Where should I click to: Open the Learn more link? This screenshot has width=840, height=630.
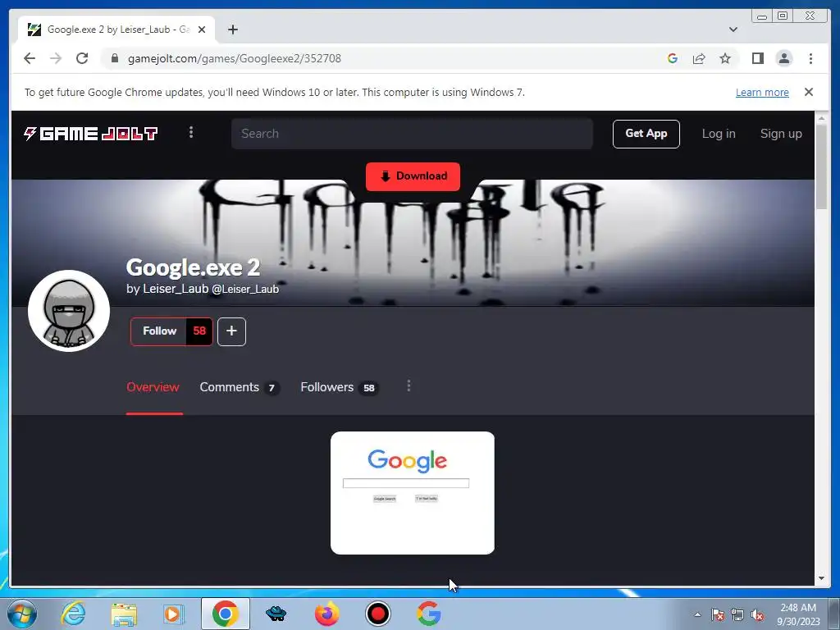[x=762, y=92]
